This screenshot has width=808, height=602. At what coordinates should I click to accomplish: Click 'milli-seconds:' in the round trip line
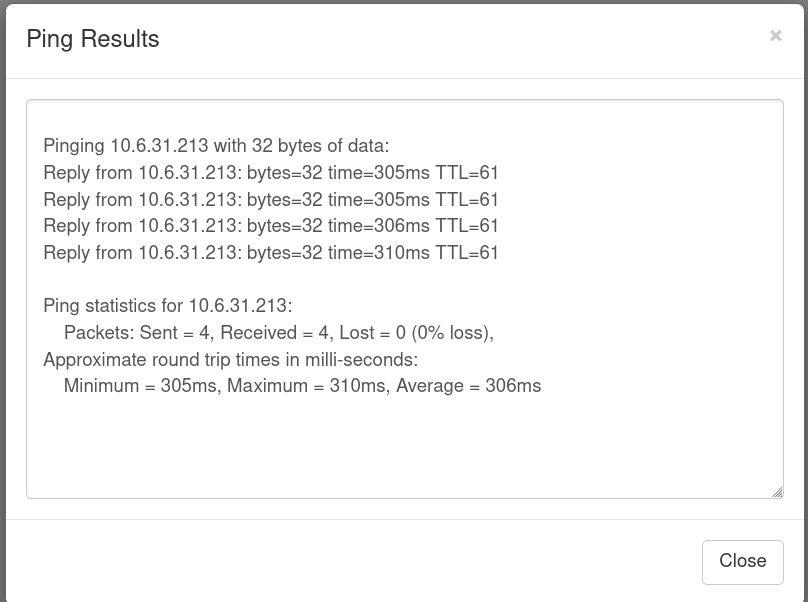point(361,359)
